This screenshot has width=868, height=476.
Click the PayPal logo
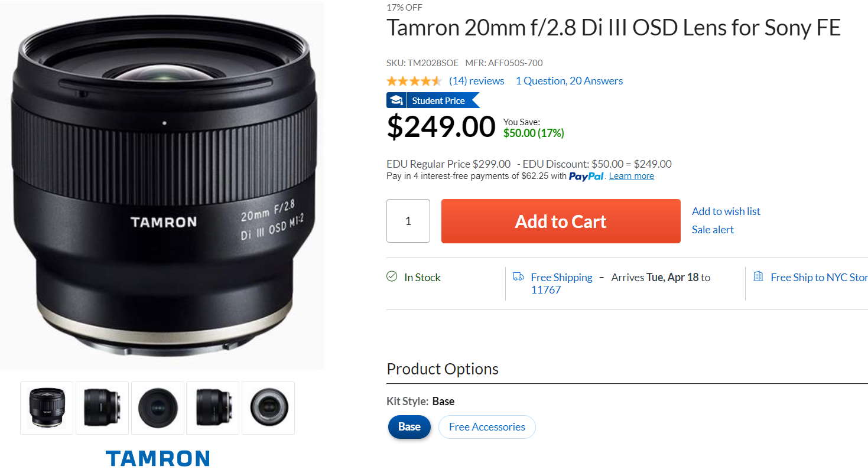coord(586,176)
